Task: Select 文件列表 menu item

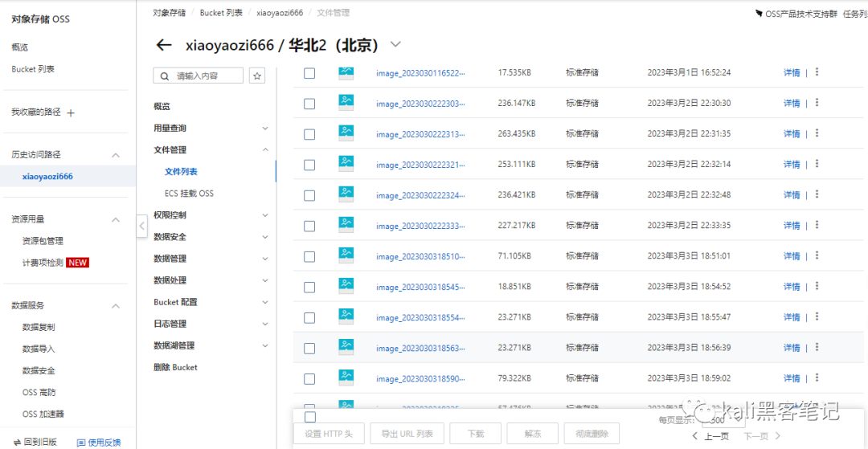Action: [181, 171]
